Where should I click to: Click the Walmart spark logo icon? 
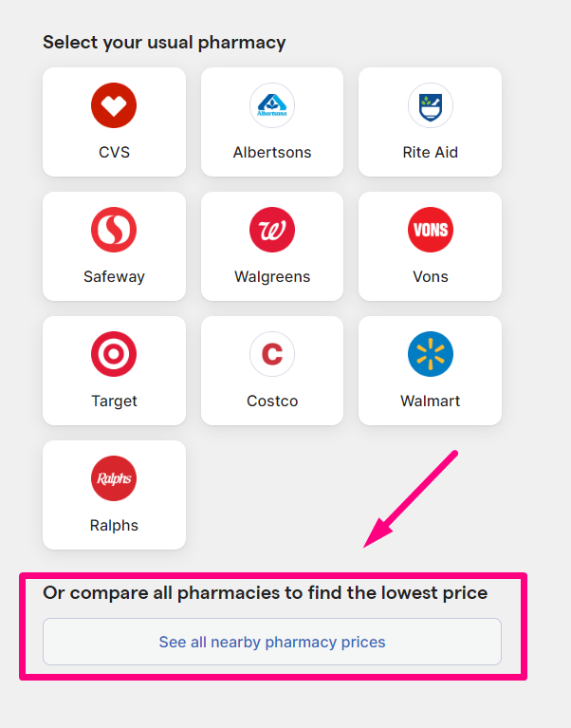(430, 354)
